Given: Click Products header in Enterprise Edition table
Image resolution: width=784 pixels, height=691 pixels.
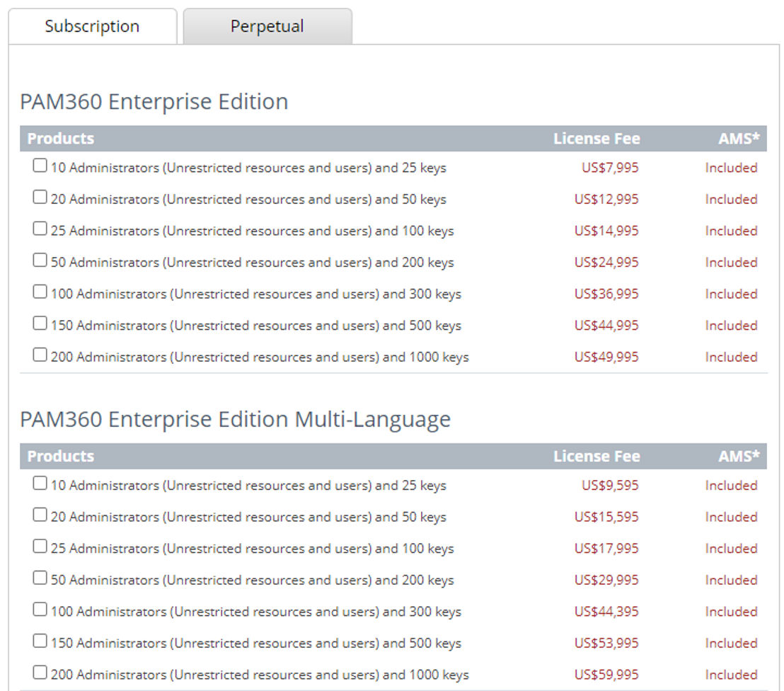Looking at the screenshot, I should coord(61,139).
